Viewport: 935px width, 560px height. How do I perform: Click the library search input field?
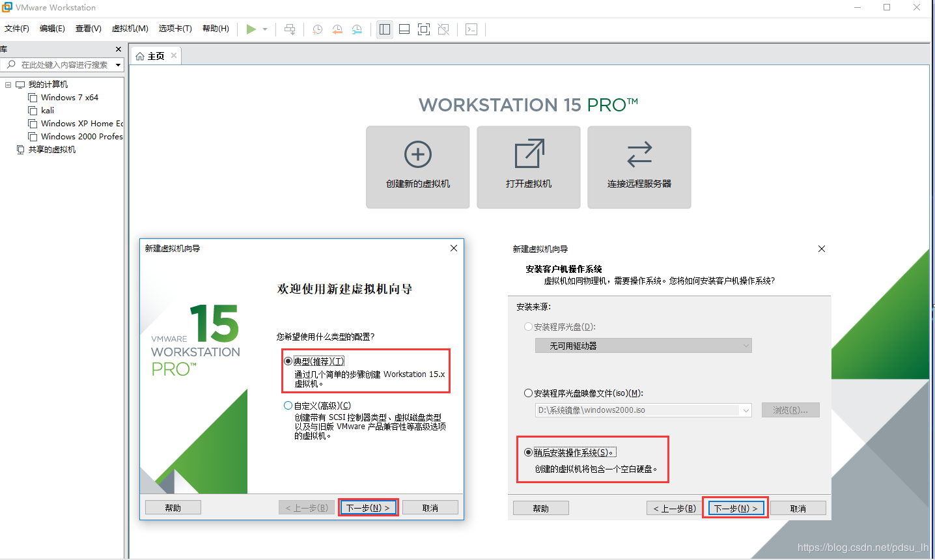(x=64, y=65)
